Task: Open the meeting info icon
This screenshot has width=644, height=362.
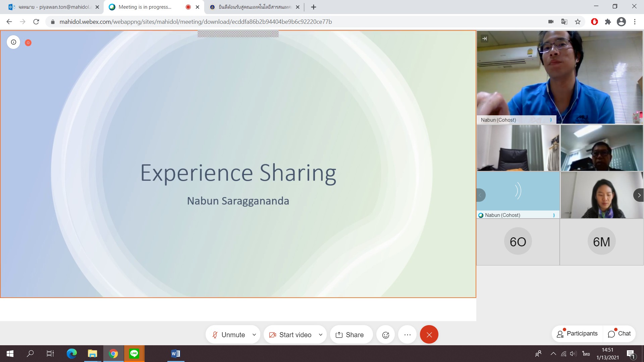Action: 13,42
